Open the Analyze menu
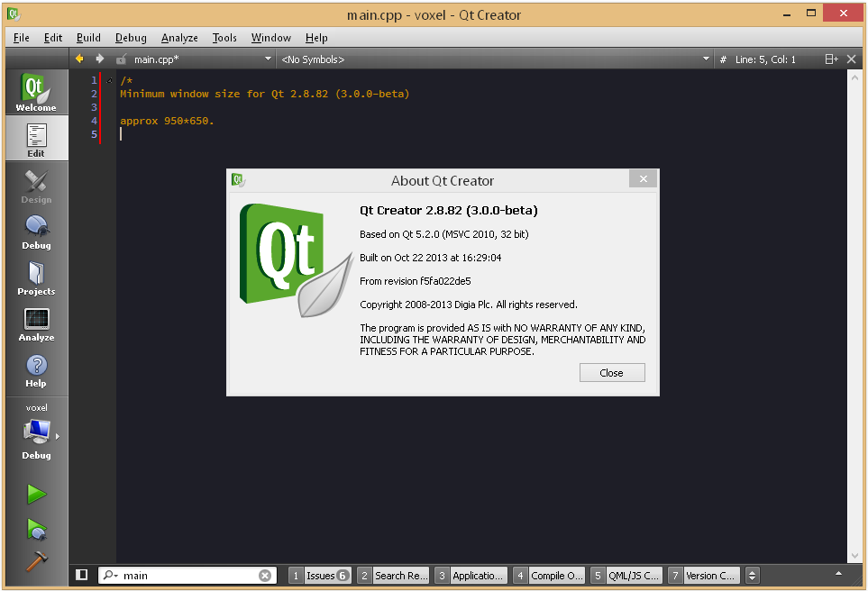Screen dimensions: 868x591 click(179, 38)
